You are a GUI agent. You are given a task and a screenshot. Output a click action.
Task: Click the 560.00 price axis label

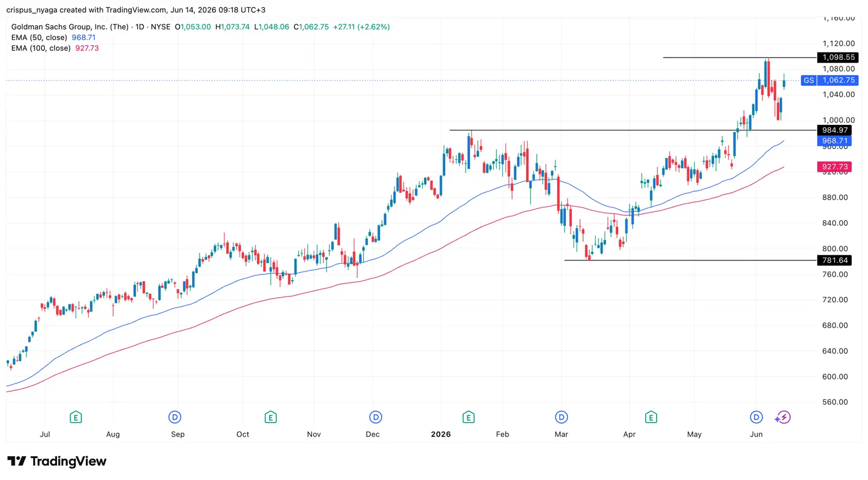pos(835,402)
